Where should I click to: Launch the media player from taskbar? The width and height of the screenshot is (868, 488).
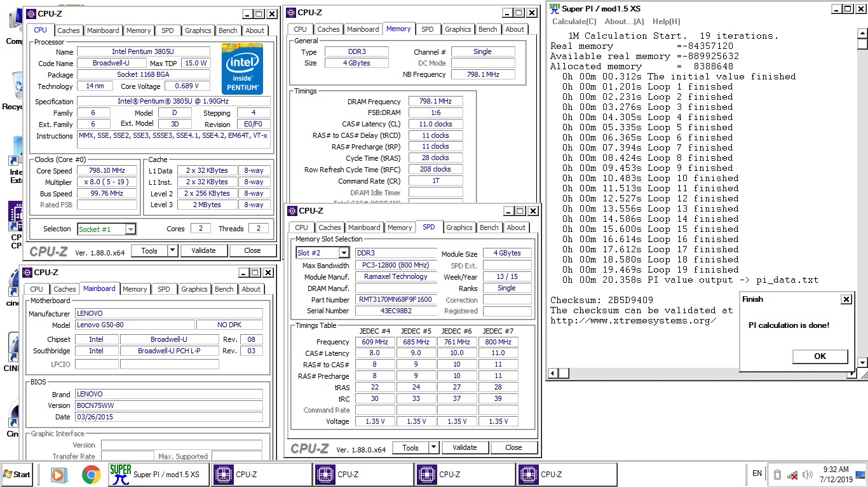tap(58, 475)
